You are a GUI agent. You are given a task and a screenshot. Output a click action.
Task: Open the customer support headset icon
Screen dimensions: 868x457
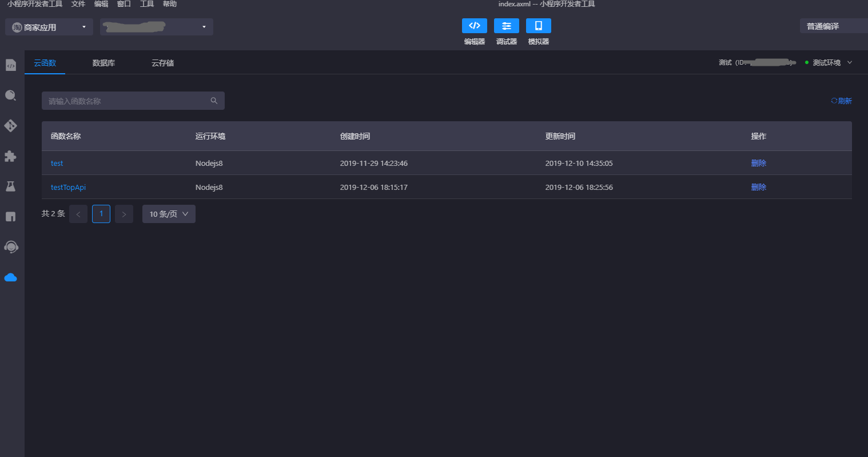click(11, 247)
